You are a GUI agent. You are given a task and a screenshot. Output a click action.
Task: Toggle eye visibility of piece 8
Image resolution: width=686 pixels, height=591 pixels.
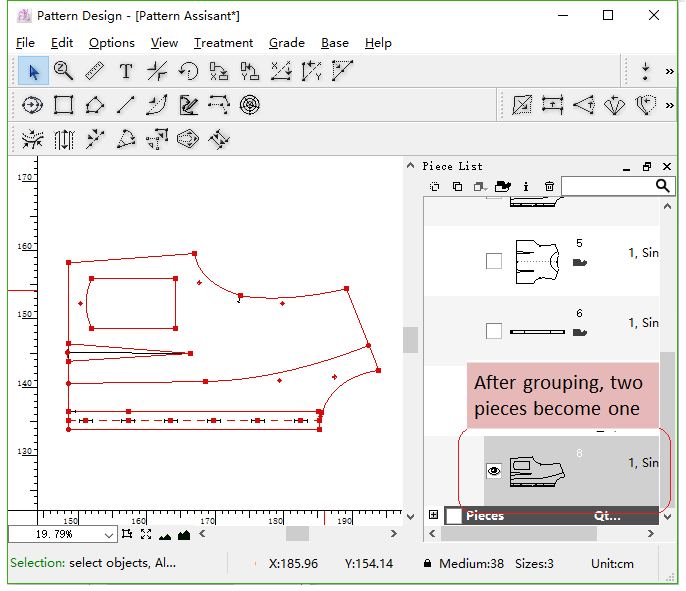pos(494,471)
